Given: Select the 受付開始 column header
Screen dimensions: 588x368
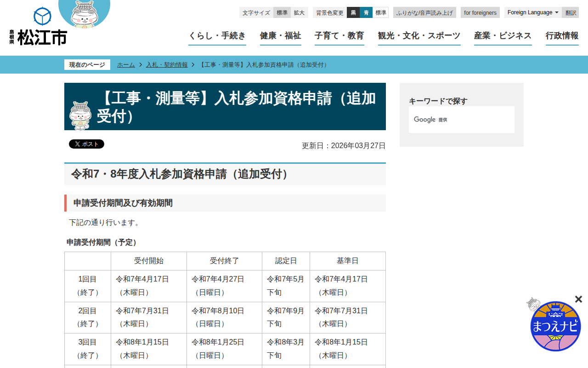Looking at the screenshot, I should tap(149, 261).
